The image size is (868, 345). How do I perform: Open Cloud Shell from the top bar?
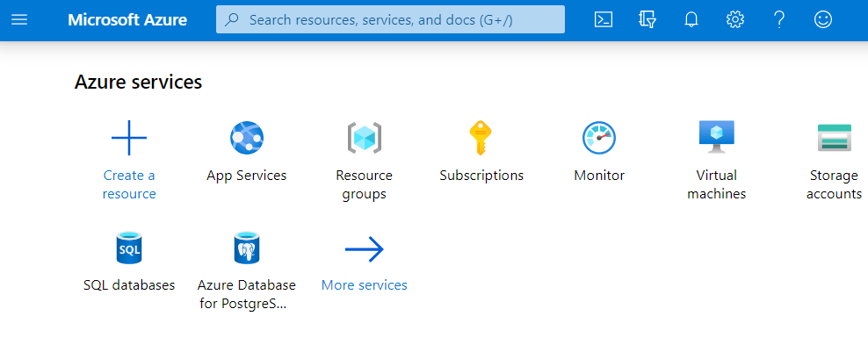pyautogui.click(x=603, y=20)
